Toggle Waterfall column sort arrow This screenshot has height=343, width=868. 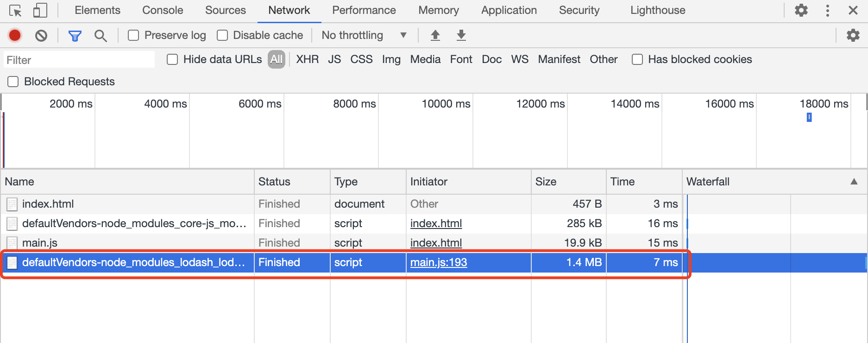[x=854, y=182]
